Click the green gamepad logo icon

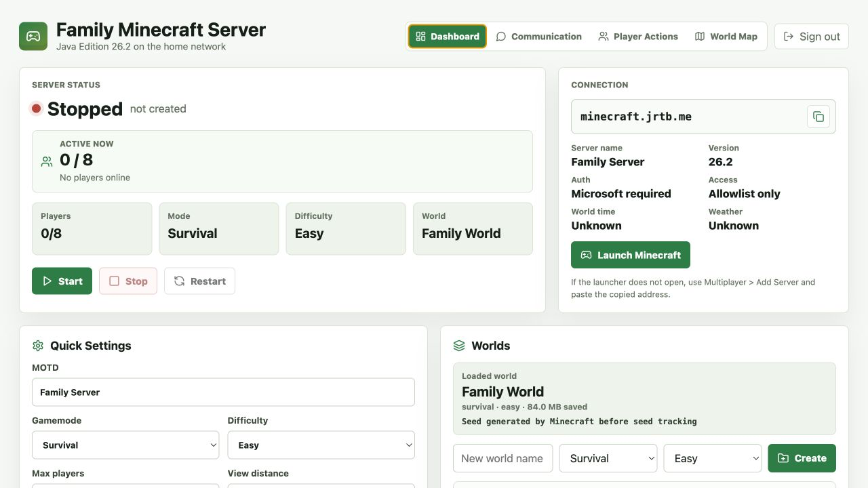pos(33,36)
